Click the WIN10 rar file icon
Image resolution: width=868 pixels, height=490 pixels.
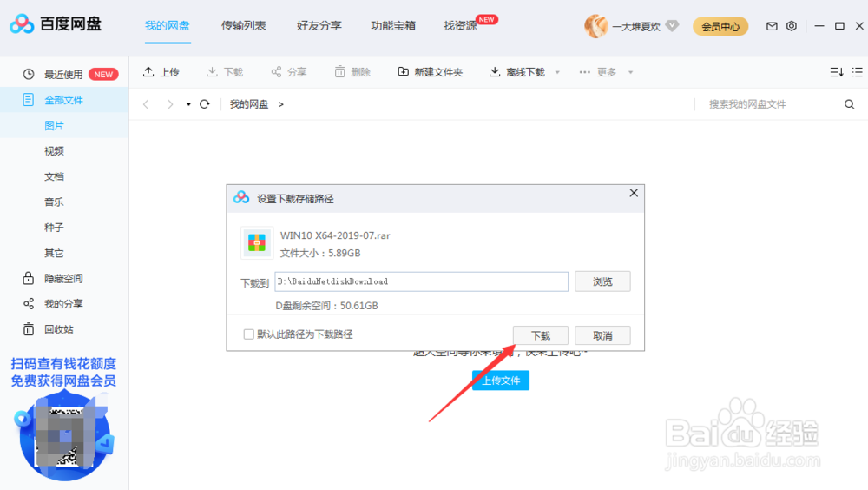pyautogui.click(x=256, y=242)
